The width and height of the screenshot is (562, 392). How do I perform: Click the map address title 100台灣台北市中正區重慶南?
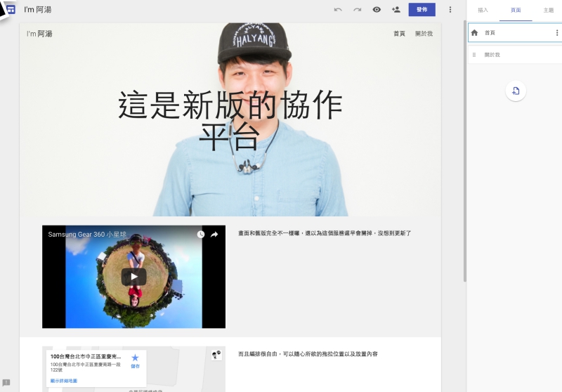pyautogui.click(x=86, y=357)
